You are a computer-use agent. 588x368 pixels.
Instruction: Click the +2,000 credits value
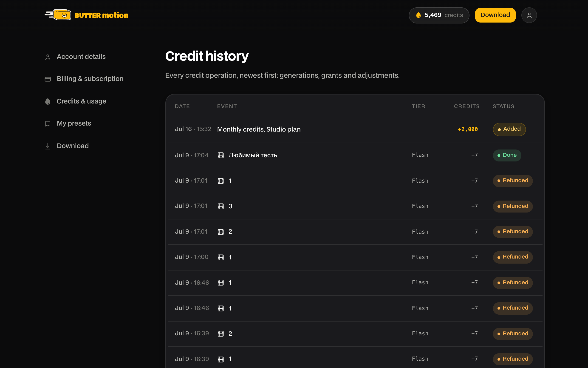468,129
